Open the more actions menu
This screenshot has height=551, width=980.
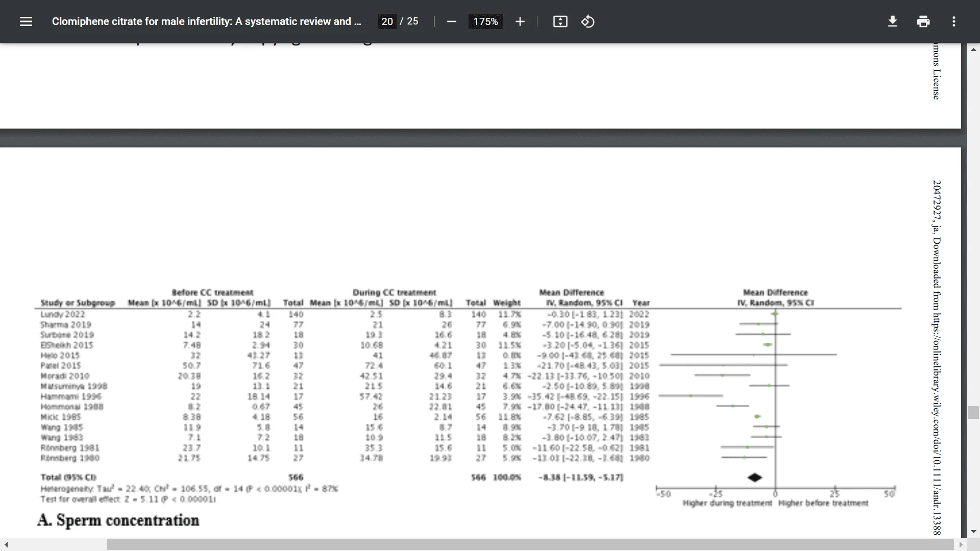[953, 21]
